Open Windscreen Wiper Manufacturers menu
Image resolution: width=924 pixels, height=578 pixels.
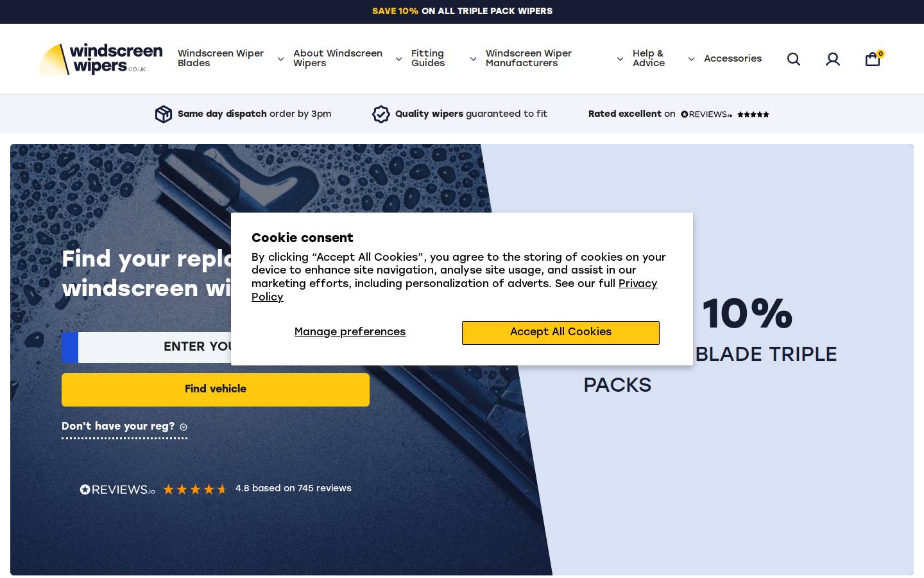click(x=529, y=58)
